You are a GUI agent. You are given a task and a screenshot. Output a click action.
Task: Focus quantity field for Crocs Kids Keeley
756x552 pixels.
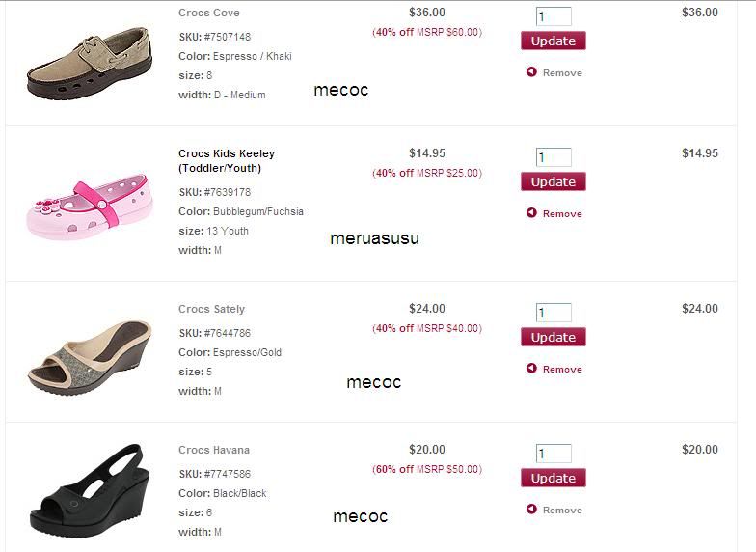(553, 157)
